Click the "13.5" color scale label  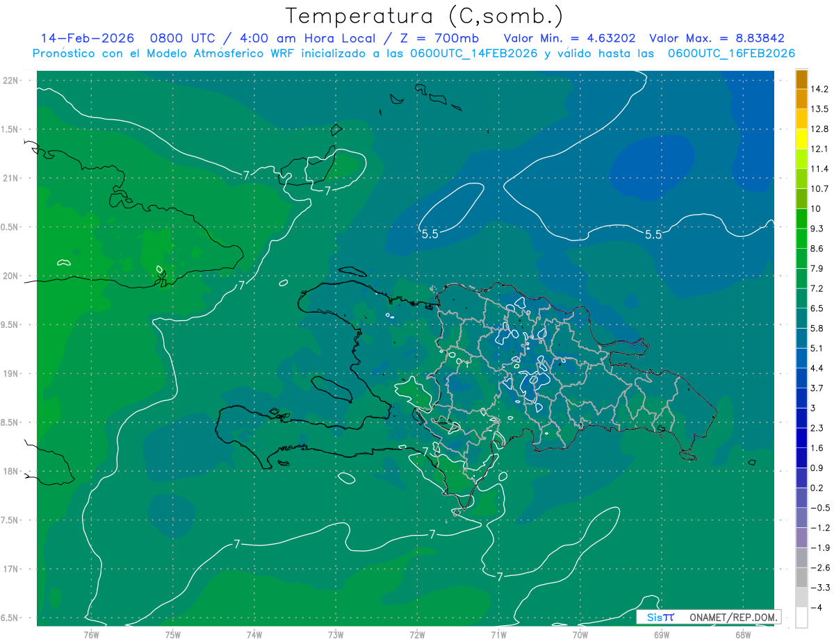(x=820, y=109)
